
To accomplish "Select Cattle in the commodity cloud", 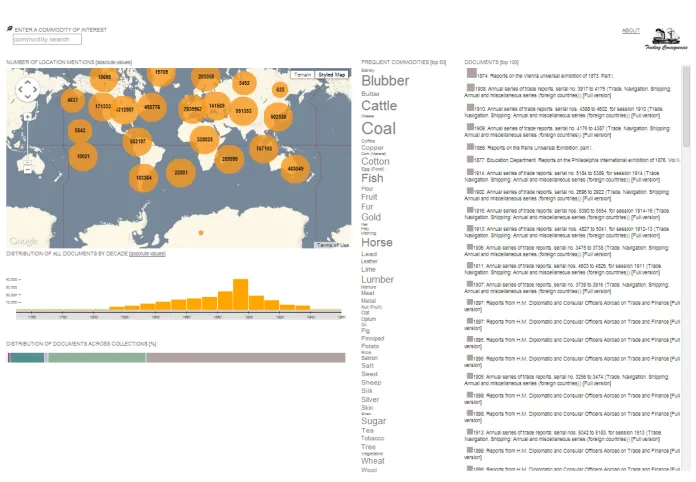I will 379,106.
